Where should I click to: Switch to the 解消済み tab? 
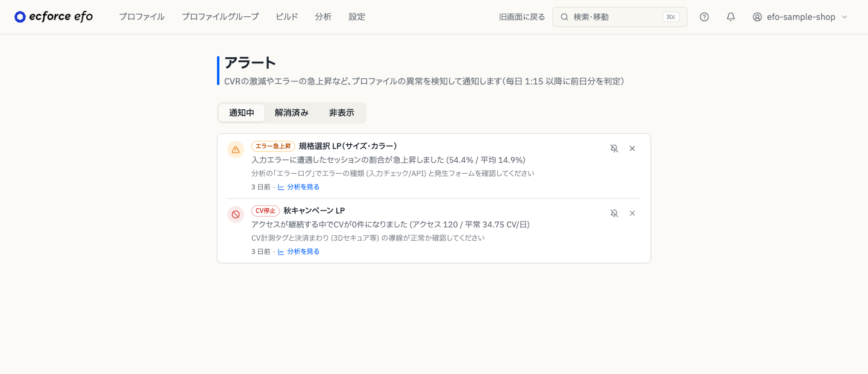tap(292, 113)
